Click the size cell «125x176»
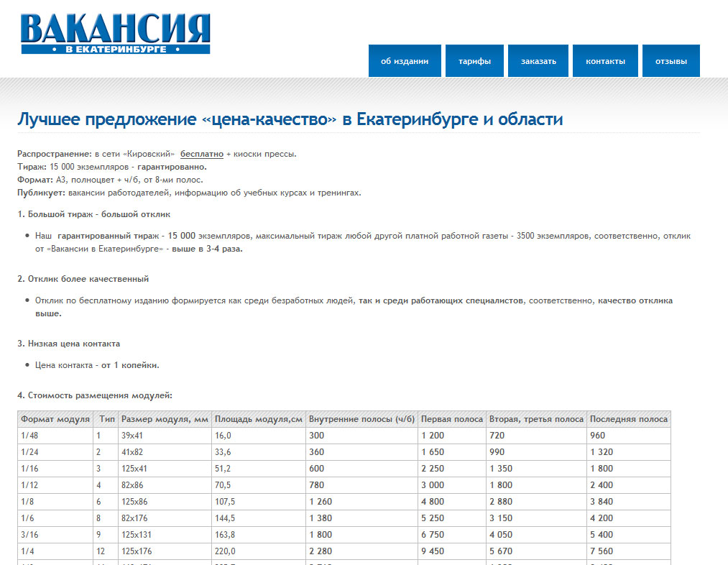728x565 pixels. 165,551
